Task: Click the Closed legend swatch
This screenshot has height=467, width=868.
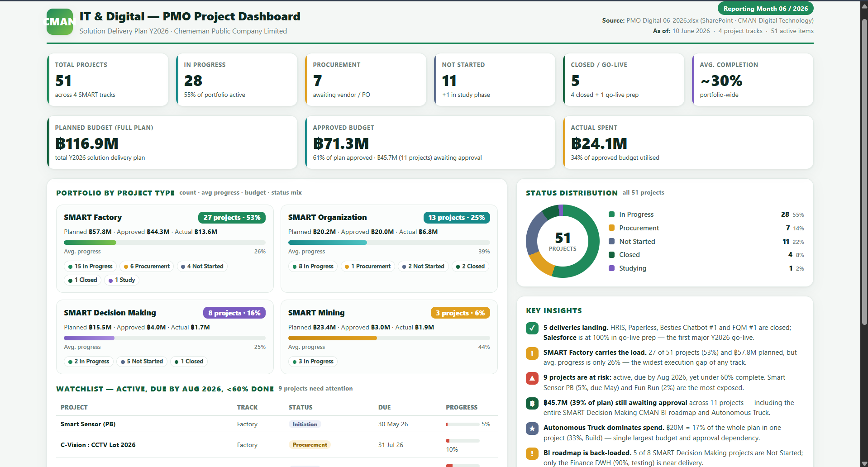Action: 612,255
